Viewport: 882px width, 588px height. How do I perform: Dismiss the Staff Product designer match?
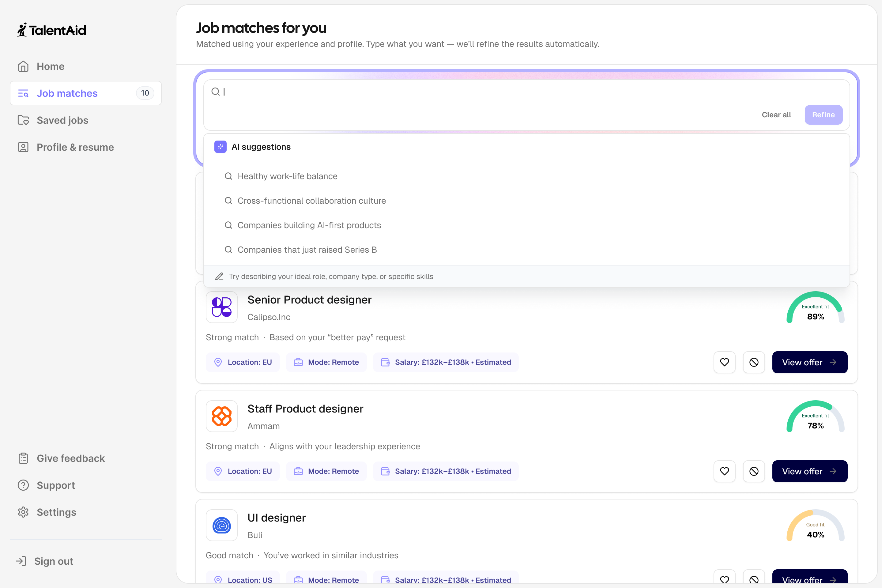[754, 471]
